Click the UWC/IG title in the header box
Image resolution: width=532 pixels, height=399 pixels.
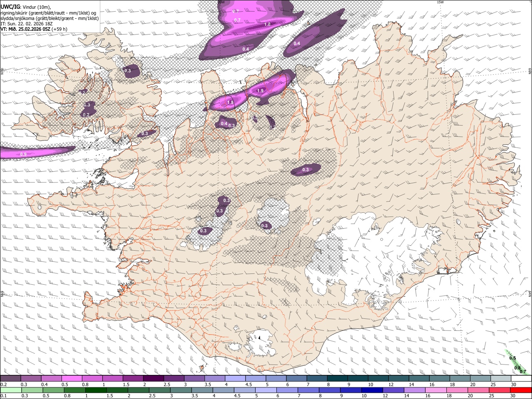coord(10,7)
